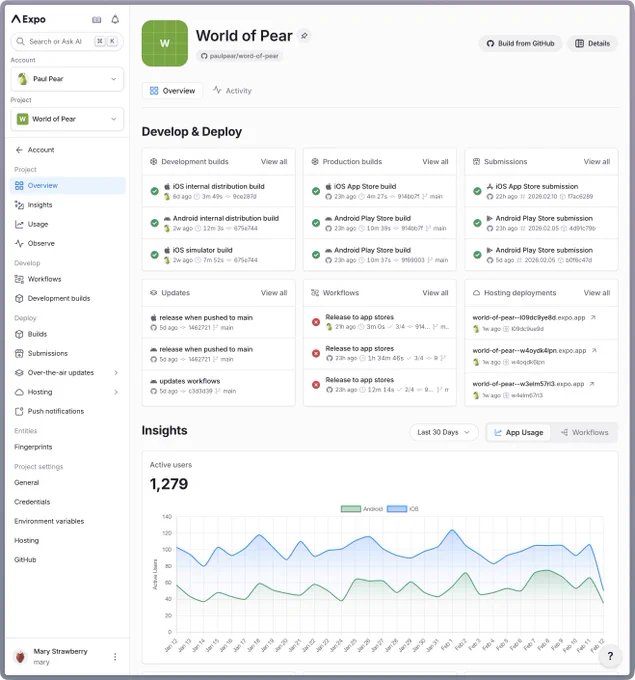View all Updates
The width and height of the screenshot is (635, 680).
(274, 293)
